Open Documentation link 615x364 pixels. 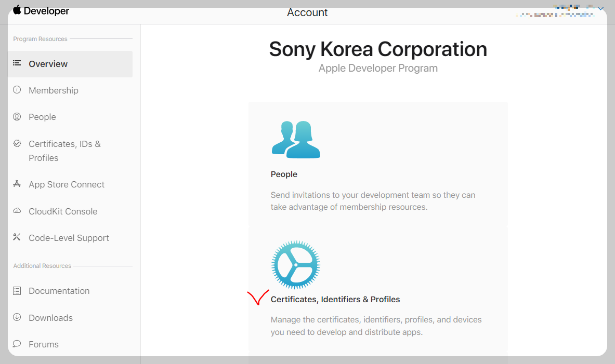(59, 291)
